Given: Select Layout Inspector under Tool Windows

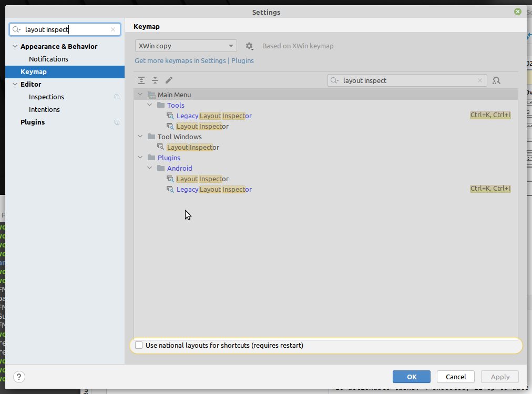Looking at the screenshot, I should 192,147.
